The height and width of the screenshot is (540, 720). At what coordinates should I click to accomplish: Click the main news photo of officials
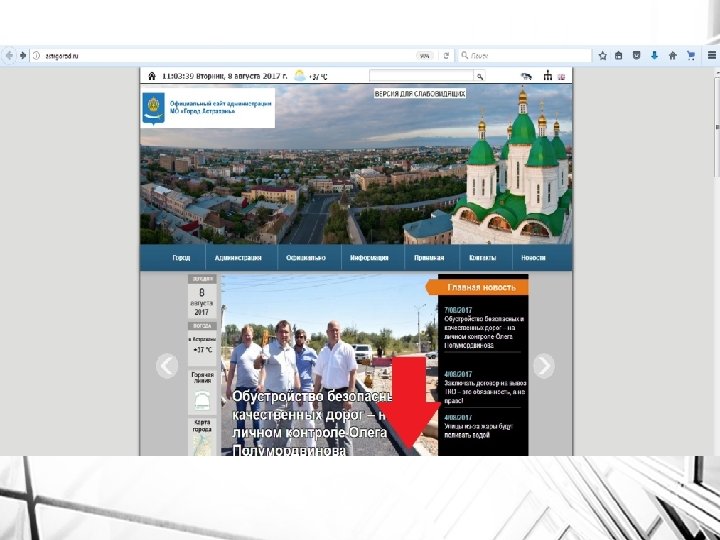click(329, 365)
